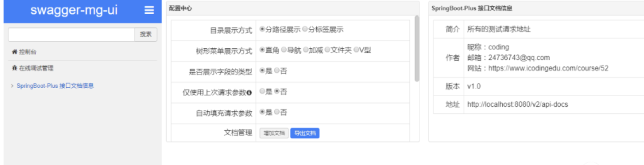Choose 文件夹 tree menu style
644x165 pixels.
tap(327, 50)
